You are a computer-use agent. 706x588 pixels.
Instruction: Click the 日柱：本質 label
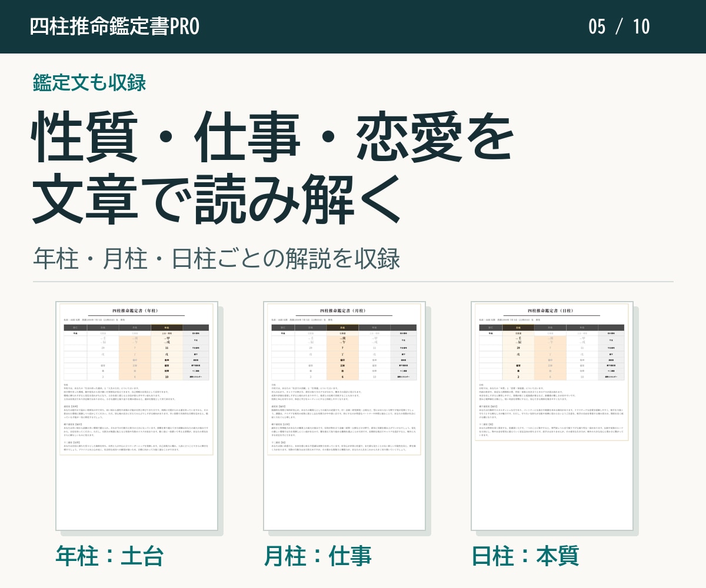(525, 556)
